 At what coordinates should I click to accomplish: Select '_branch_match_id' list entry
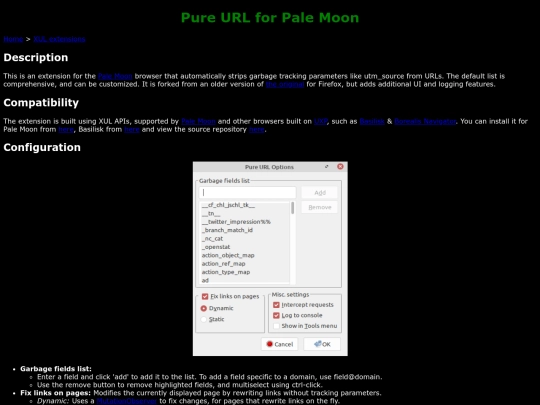(x=245, y=230)
